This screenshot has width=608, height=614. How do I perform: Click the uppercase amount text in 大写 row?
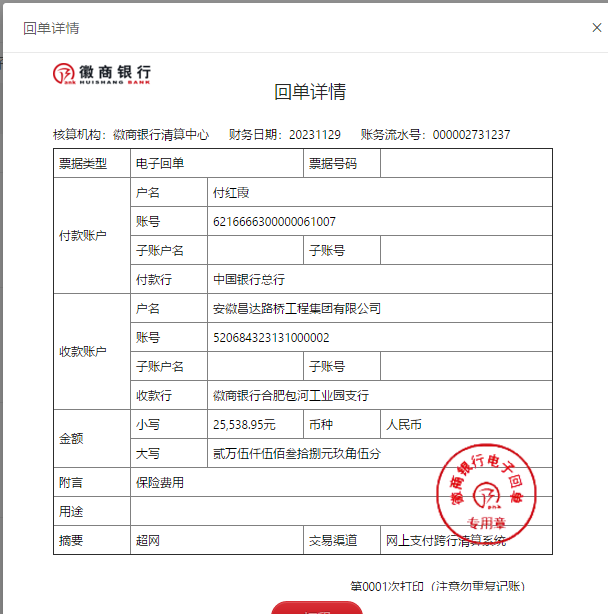click(x=297, y=454)
